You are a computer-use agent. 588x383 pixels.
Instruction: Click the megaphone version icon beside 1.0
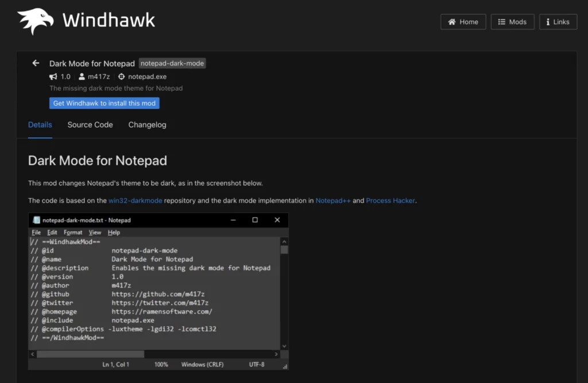coord(53,76)
